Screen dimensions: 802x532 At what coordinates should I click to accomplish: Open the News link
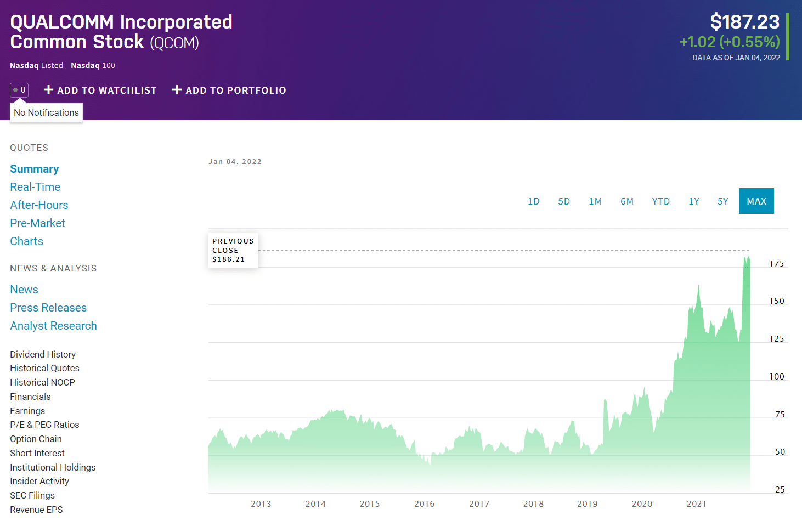(24, 290)
